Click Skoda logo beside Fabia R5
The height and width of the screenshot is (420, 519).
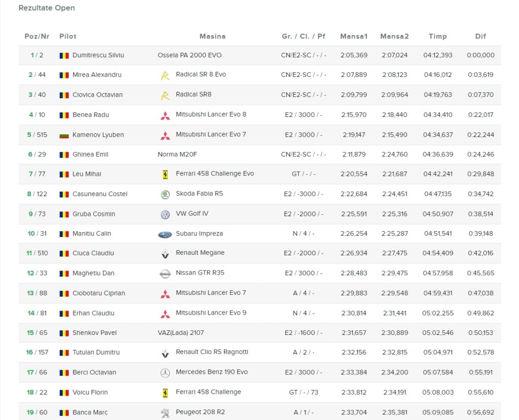[x=165, y=194]
